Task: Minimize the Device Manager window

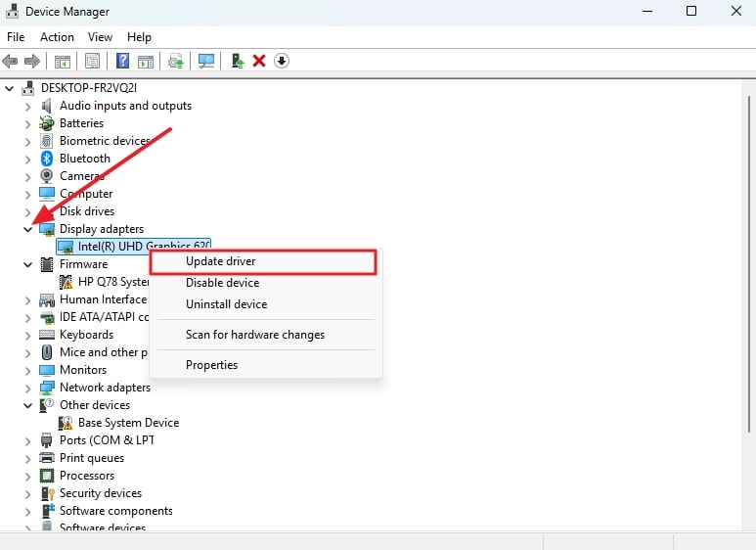Action: pos(647,11)
